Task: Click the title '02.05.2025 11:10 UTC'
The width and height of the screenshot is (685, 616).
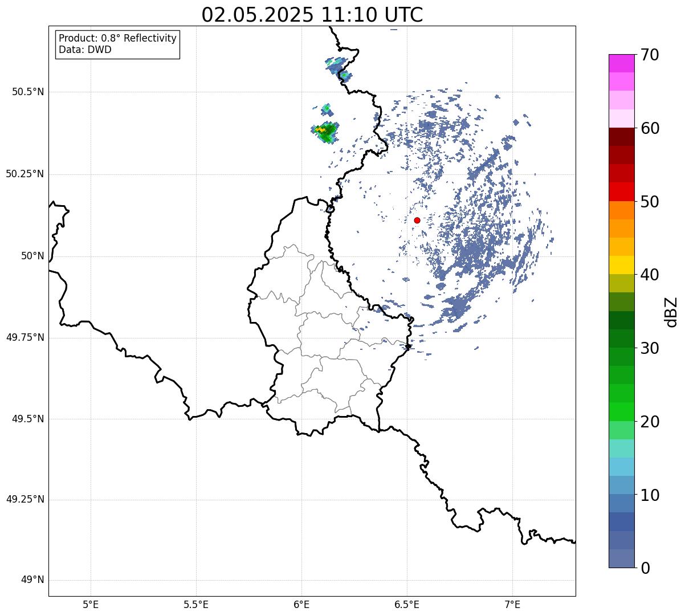Action: (312, 14)
